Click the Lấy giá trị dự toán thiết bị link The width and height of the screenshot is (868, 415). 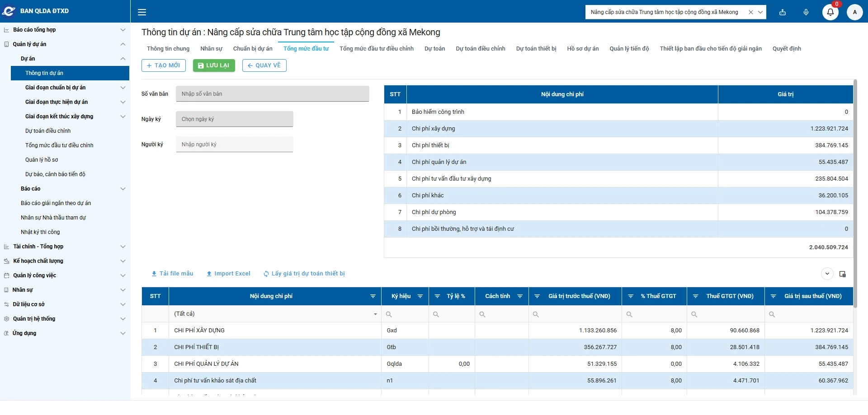coord(303,273)
